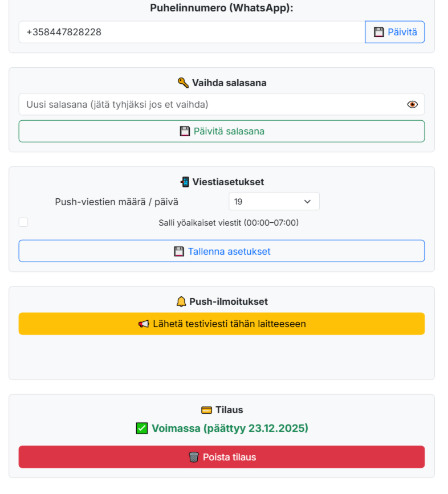This screenshot has height=494, width=448.
Task: Click into the Uusi salasana field
Action: point(211,105)
